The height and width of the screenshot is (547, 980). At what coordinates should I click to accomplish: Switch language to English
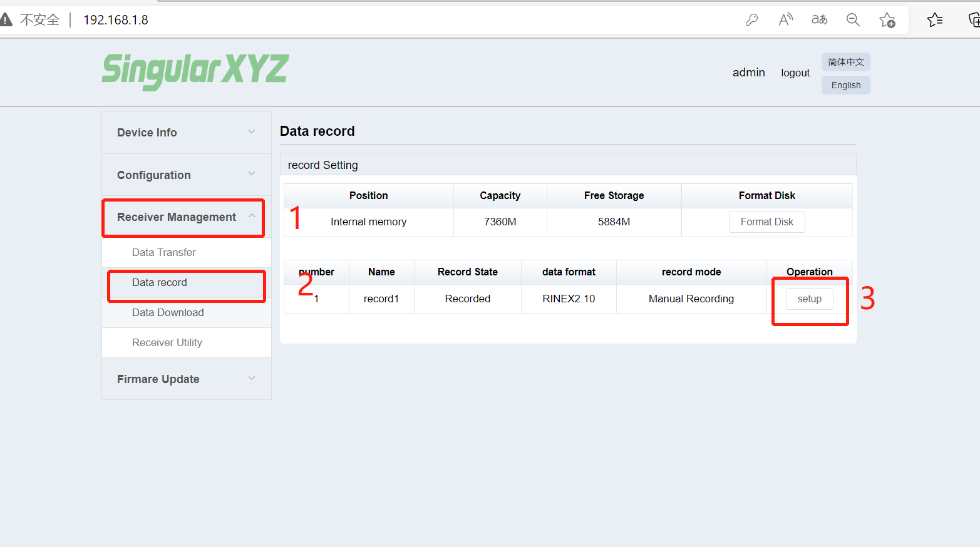pos(845,85)
